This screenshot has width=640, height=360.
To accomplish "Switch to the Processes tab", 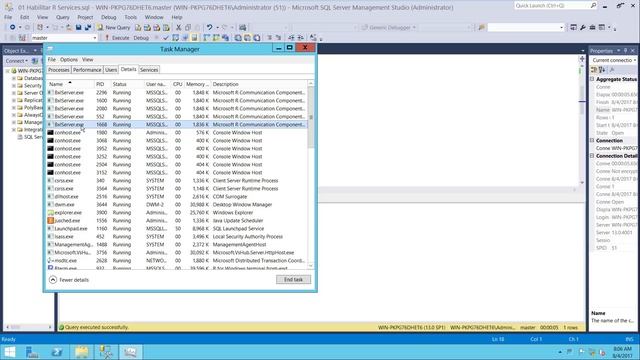I will (58, 70).
